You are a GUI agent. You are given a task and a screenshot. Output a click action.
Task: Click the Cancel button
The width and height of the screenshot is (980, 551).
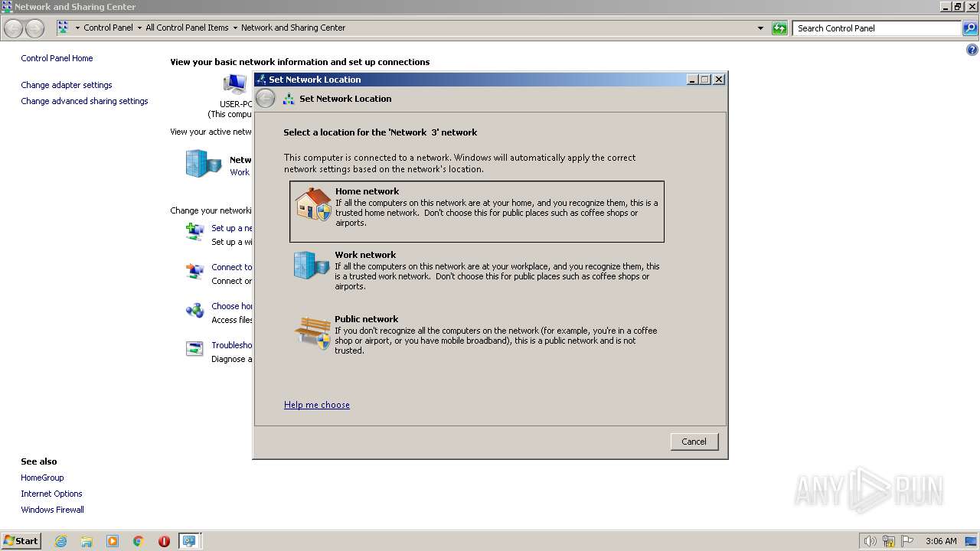point(694,442)
